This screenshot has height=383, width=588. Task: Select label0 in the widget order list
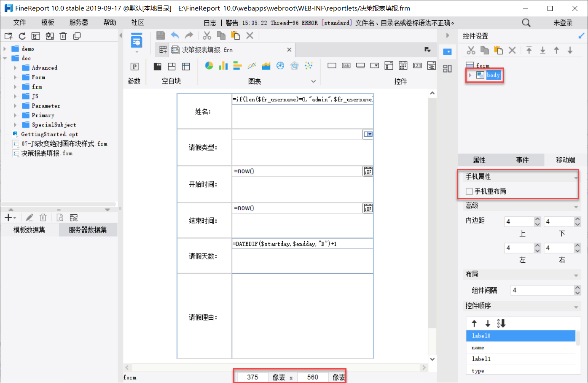[521, 336]
